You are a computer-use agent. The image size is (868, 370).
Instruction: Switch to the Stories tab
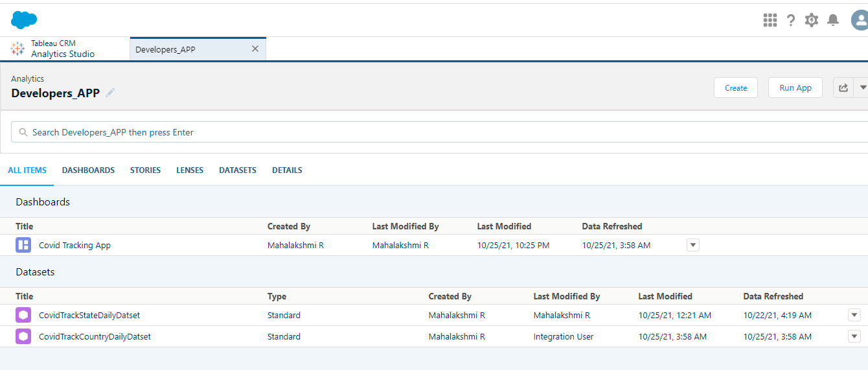pyautogui.click(x=145, y=170)
